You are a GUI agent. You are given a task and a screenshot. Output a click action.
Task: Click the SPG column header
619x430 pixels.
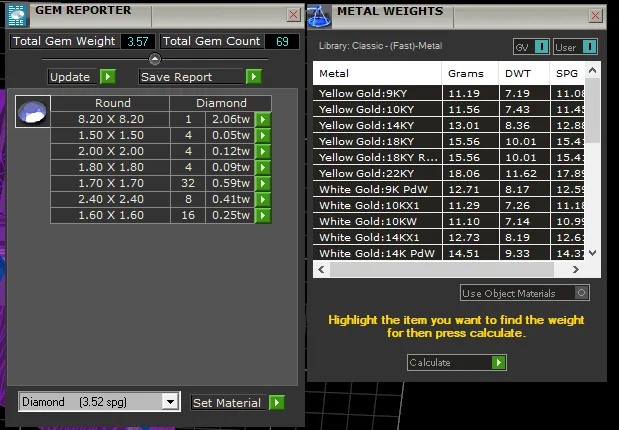(x=567, y=73)
